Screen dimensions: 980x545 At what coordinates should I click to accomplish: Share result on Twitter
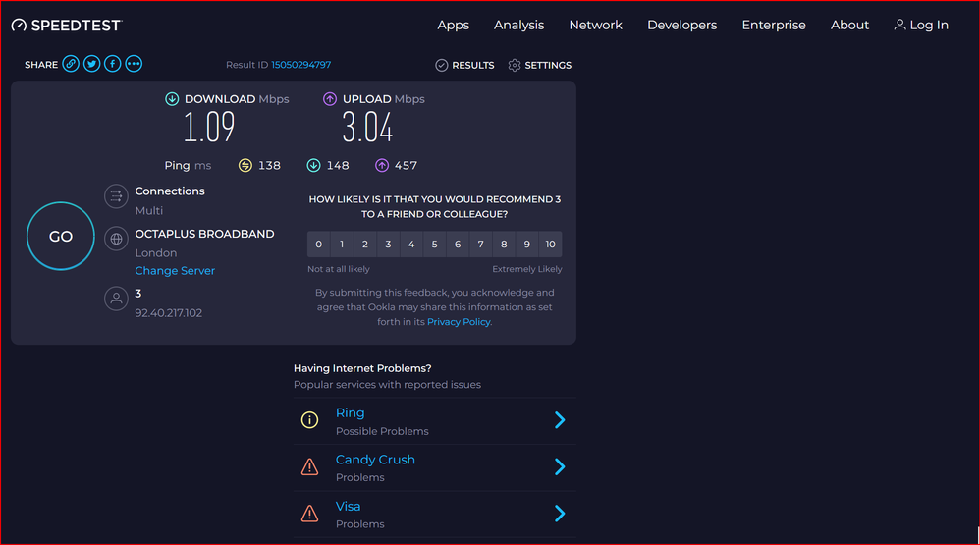click(x=92, y=64)
